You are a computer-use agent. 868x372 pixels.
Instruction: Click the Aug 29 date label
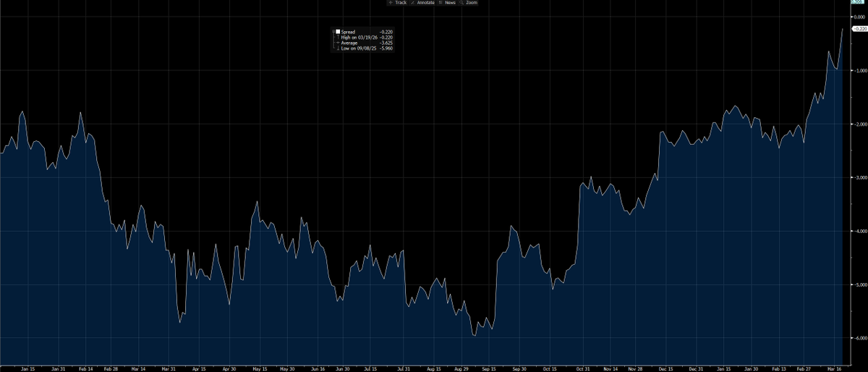tap(460, 368)
